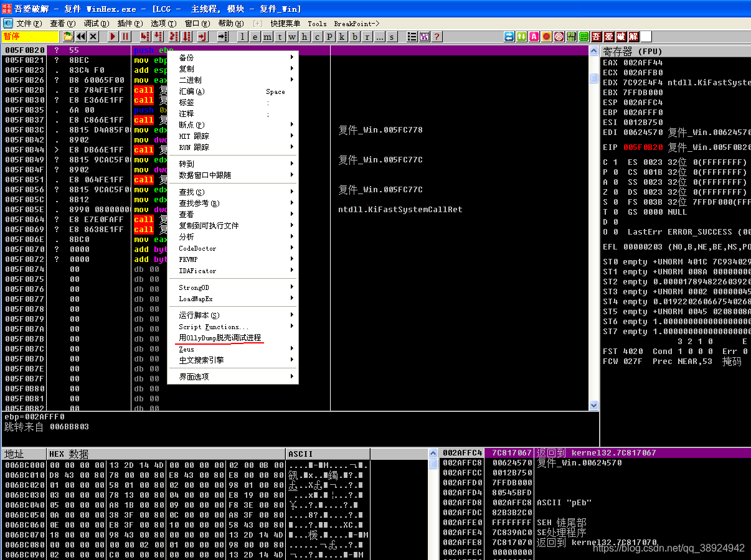The height and width of the screenshot is (560, 751).
Task: Click the disassembly scrollbar up arrow
Action: click(x=593, y=50)
